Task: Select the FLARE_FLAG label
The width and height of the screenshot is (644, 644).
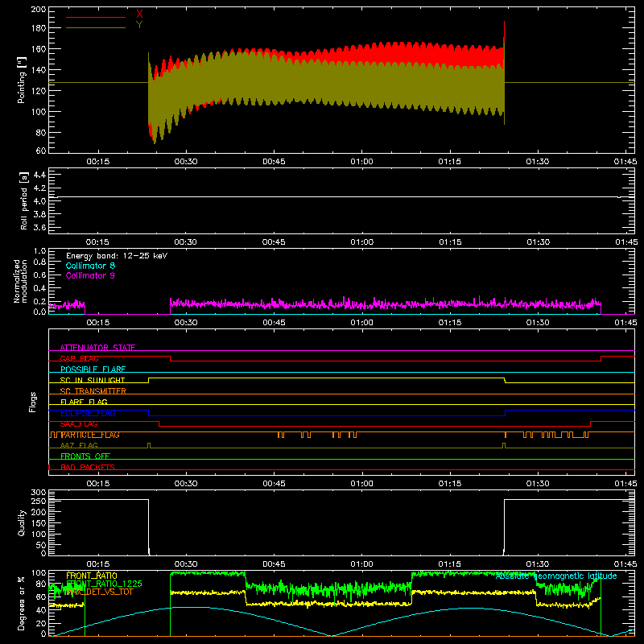Action: 84,402
